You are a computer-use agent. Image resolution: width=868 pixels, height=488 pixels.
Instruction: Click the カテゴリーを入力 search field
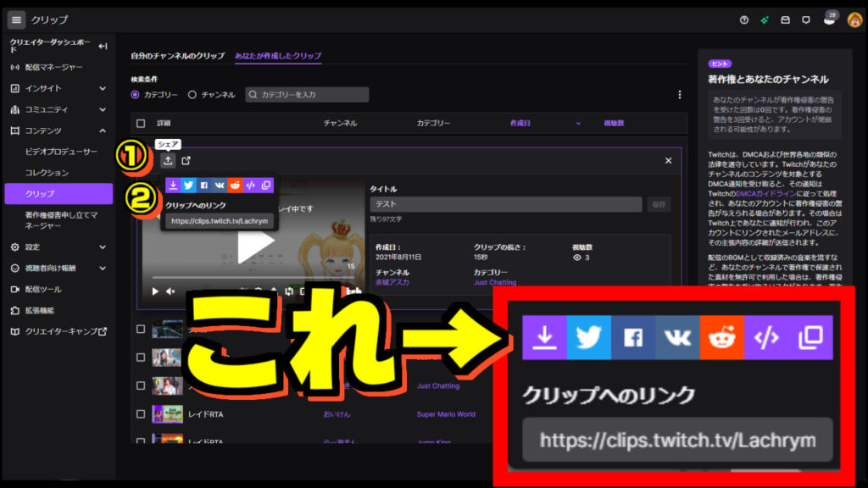click(x=307, y=95)
